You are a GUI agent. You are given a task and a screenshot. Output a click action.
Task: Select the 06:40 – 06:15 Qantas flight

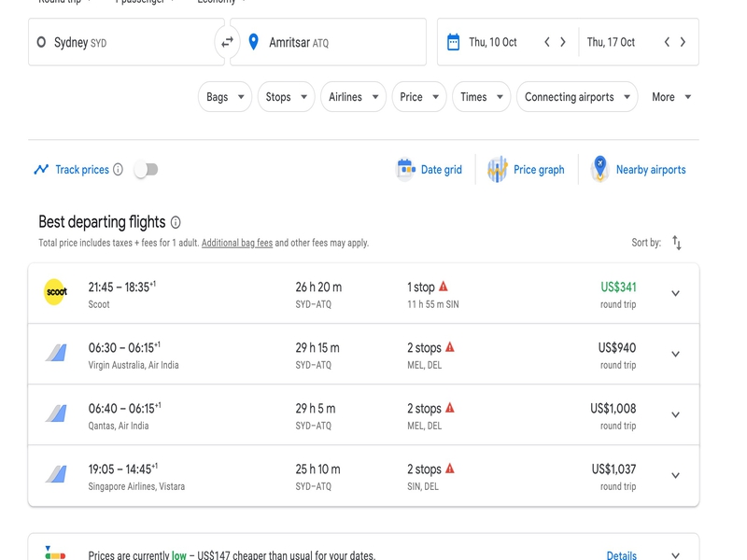(x=363, y=414)
